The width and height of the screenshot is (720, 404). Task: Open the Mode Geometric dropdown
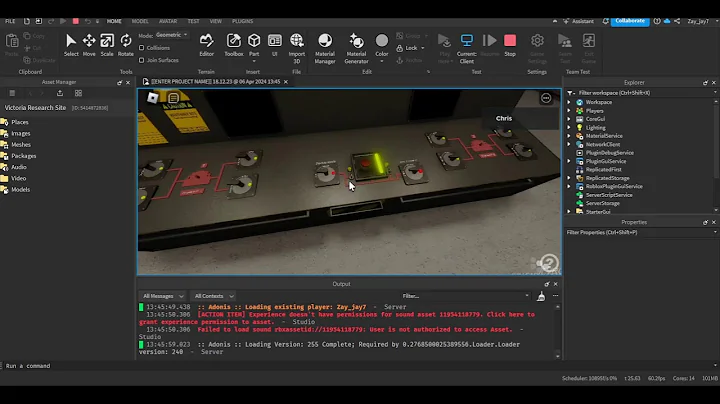[x=172, y=35]
